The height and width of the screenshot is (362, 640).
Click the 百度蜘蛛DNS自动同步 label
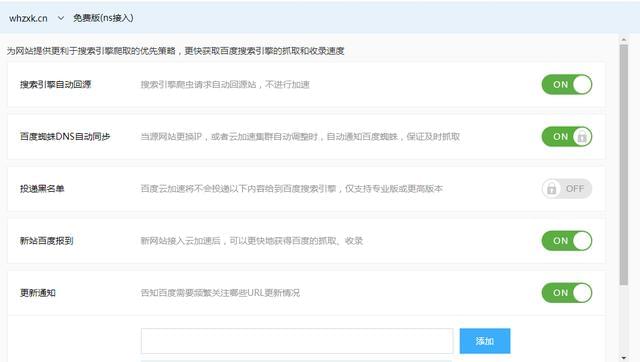pos(65,137)
